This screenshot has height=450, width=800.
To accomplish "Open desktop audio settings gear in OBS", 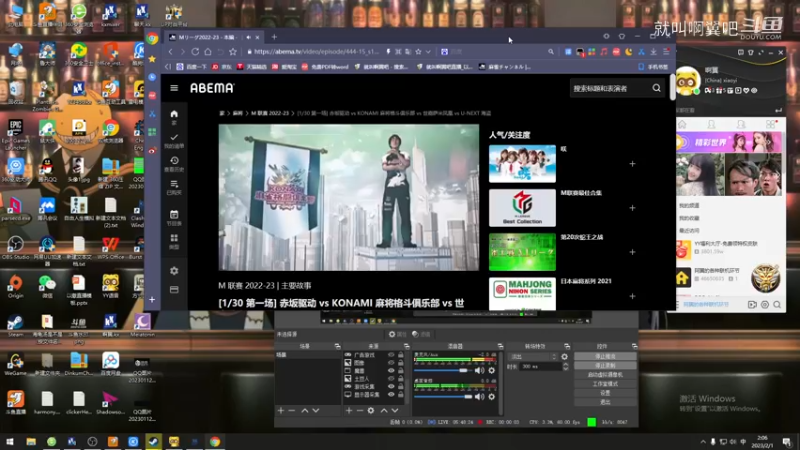I will pos(491,396).
